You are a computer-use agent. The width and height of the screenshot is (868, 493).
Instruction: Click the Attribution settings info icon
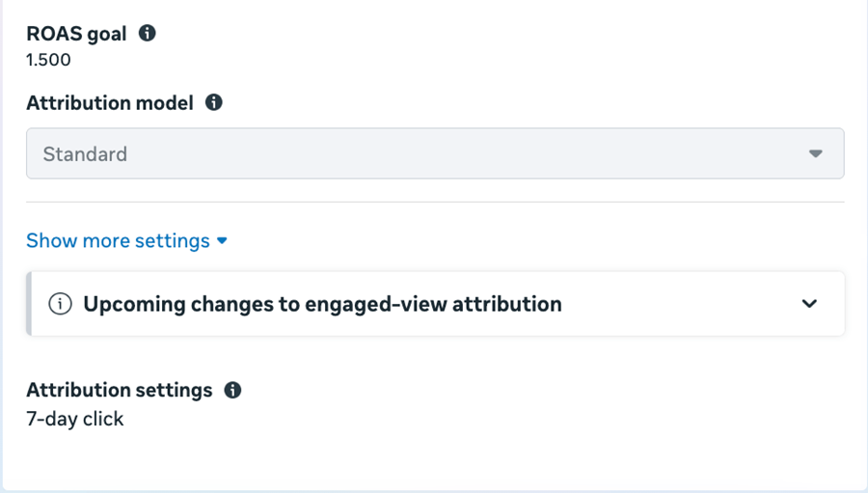(232, 390)
